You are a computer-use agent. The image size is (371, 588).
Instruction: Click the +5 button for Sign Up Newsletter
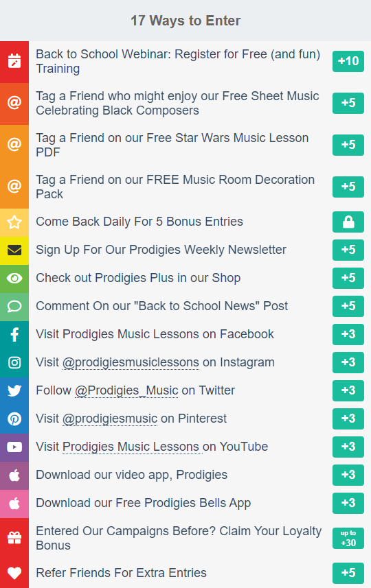pos(348,250)
